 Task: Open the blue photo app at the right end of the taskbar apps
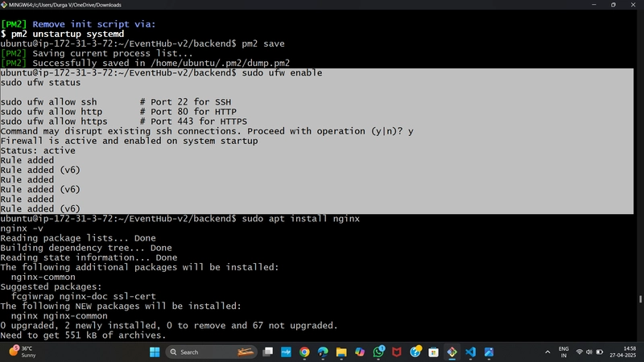[489, 352]
